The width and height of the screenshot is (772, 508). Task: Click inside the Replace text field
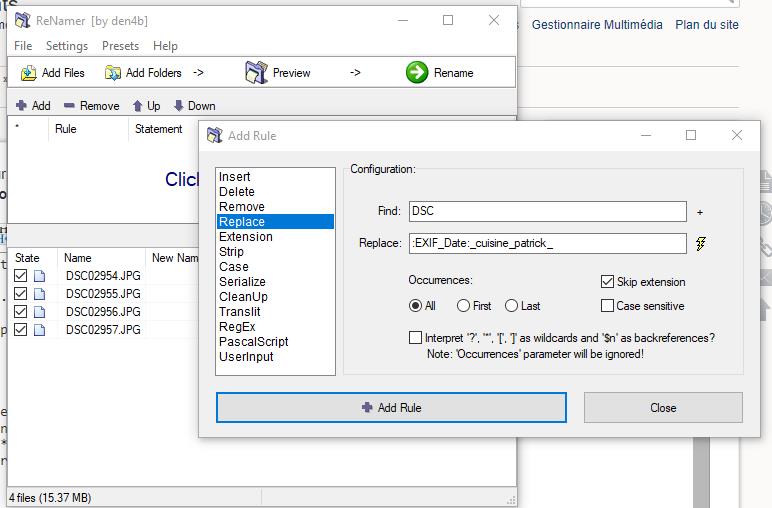point(547,243)
